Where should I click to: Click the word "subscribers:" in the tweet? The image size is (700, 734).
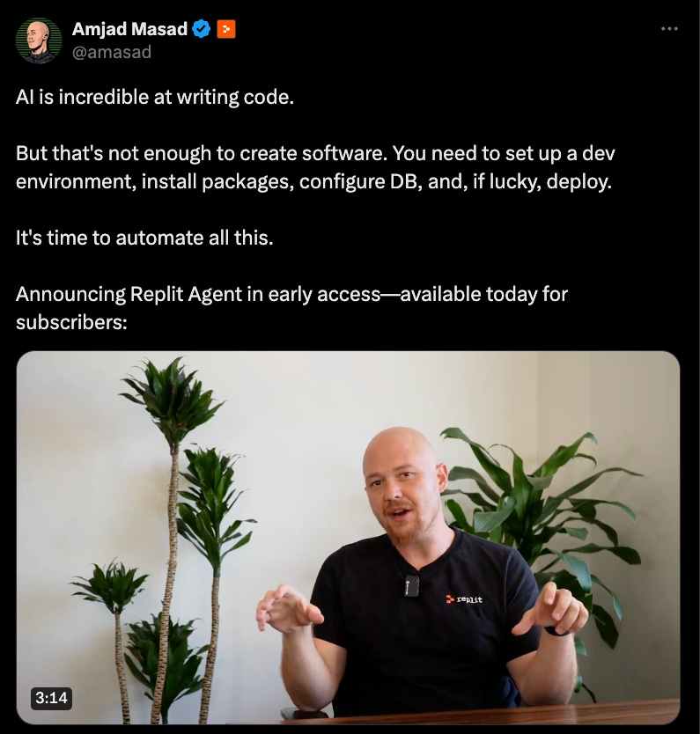(71, 322)
